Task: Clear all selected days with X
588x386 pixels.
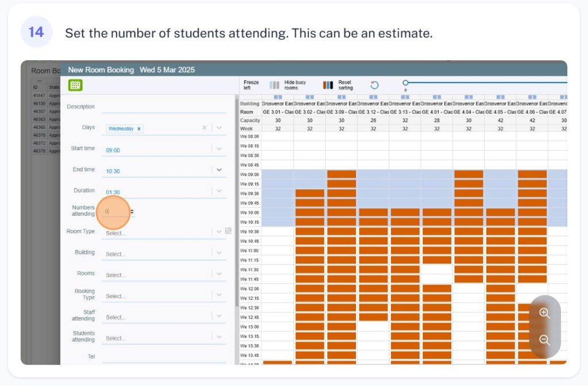Action: click(204, 128)
